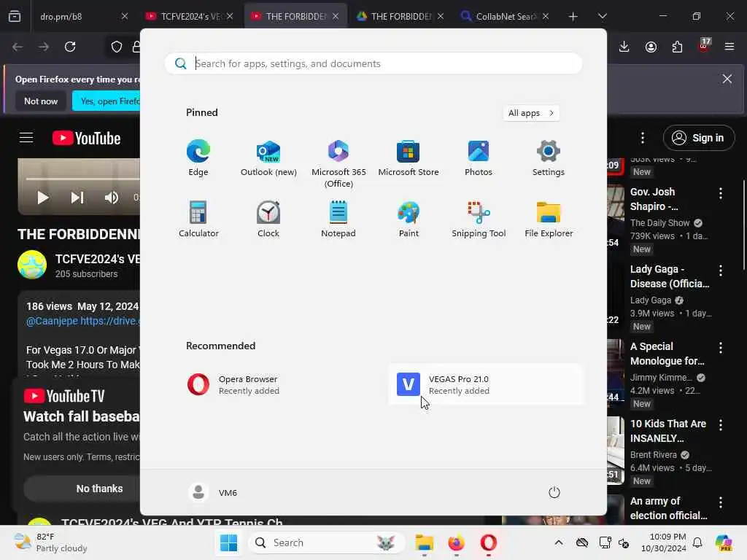The image size is (747, 560).
Task: Switch to Google Drive THE FORBIDDEN tab
Action: tap(400, 16)
